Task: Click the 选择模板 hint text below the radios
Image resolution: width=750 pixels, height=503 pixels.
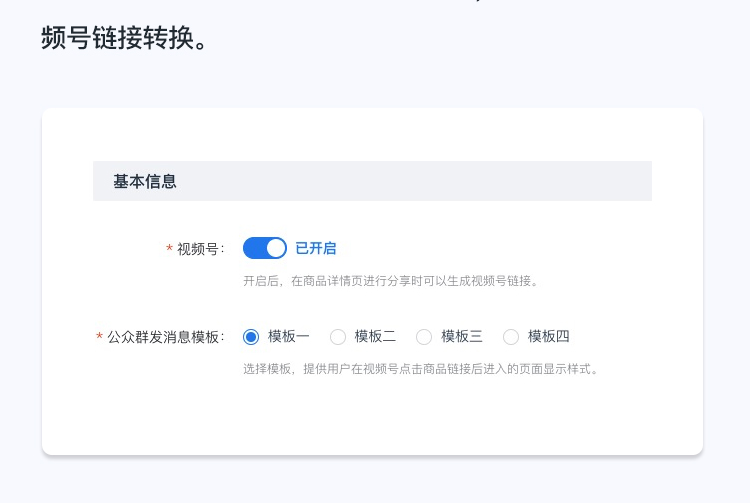Action: (421, 369)
